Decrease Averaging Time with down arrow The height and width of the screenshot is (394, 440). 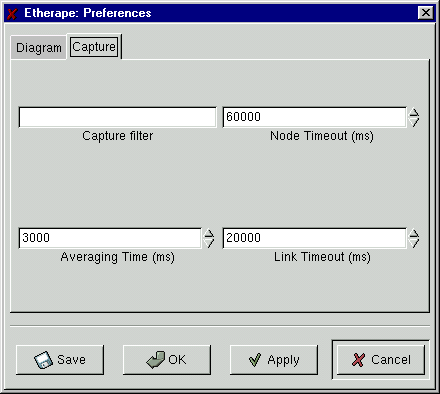coord(209,243)
